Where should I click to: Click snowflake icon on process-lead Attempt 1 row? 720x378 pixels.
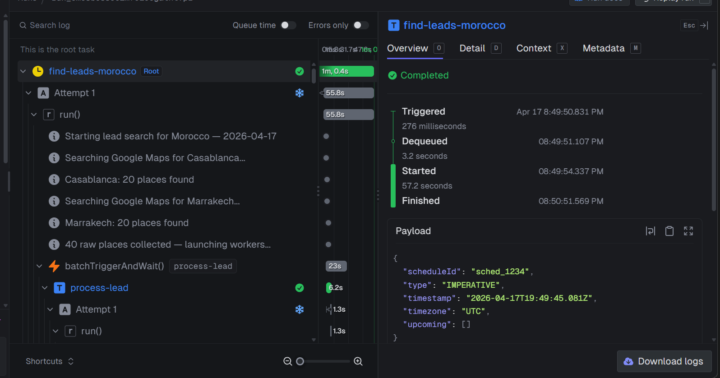click(x=299, y=309)
